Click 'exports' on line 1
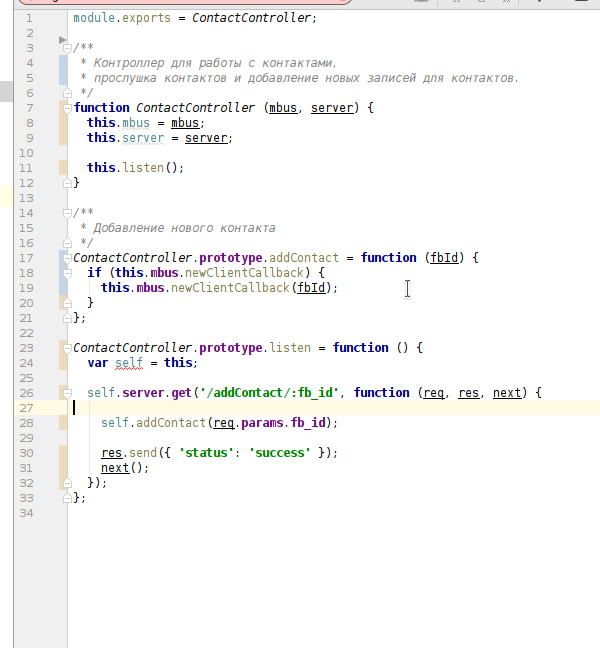Viewport: 600px width, 648px height. point(146,18)
